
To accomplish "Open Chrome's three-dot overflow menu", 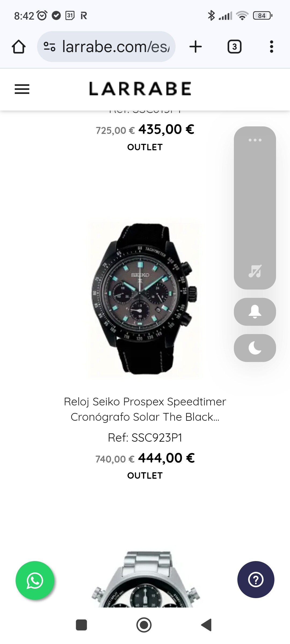I will tap(271, 47).
